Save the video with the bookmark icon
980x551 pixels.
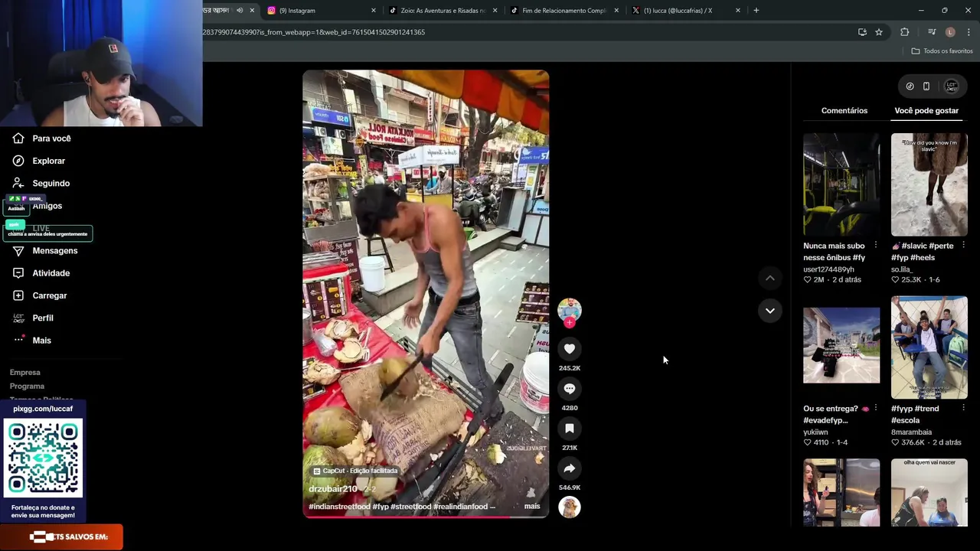570,429
